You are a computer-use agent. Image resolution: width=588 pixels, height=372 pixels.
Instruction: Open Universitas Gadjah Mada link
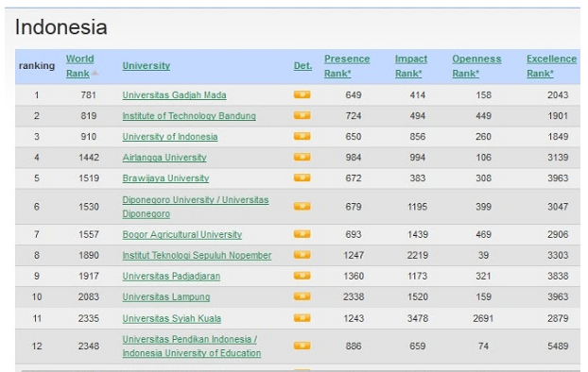(174, 95)
